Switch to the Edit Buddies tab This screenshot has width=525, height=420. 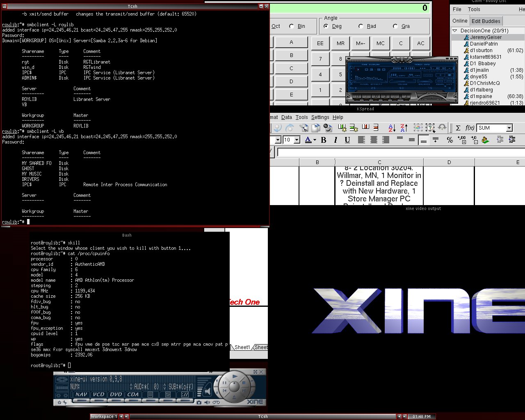click(486, 21)
